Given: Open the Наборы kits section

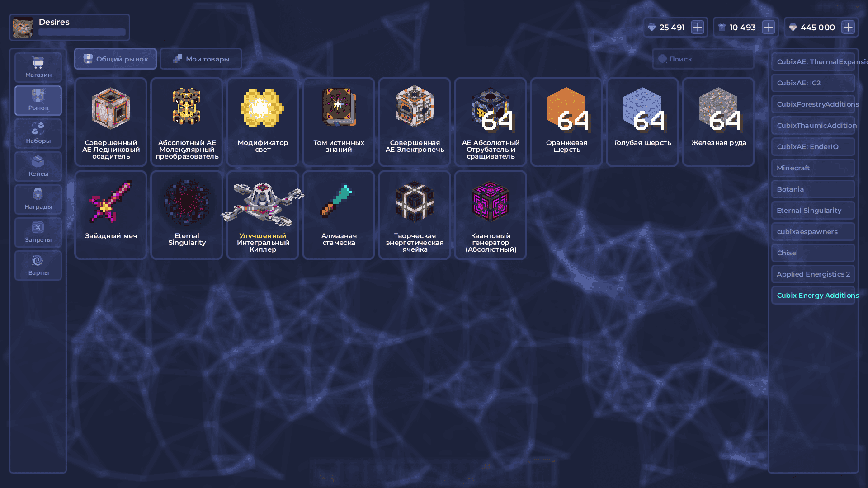Looking at the screenshot, I should pos(38,133).
